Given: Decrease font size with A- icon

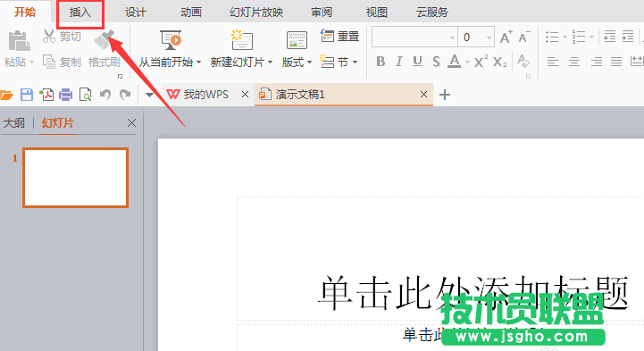Looking at the screenshot, I should [524, 37].
